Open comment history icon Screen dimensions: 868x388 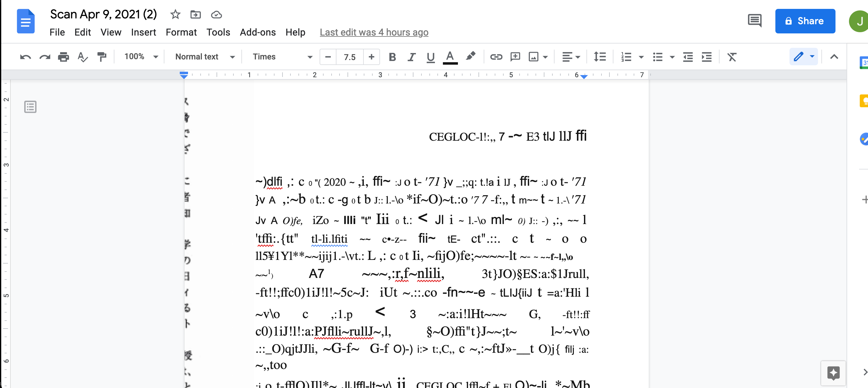coord(755,21)
